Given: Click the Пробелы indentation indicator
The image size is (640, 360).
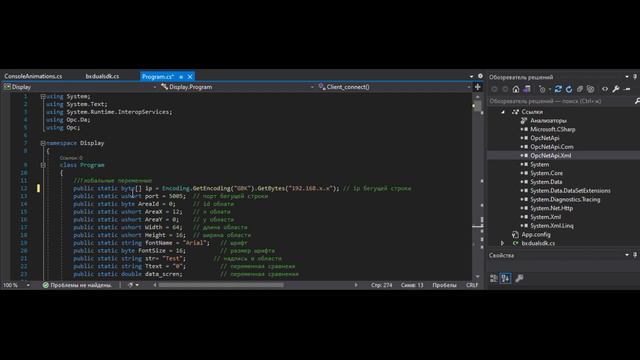Looking at the screenshot, I should 444,285.
